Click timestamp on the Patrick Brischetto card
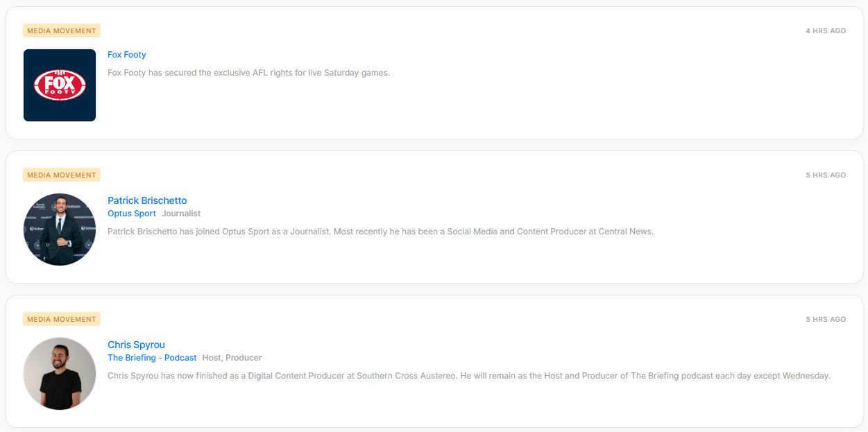868x432 pixels. click(x=826, y=175)
